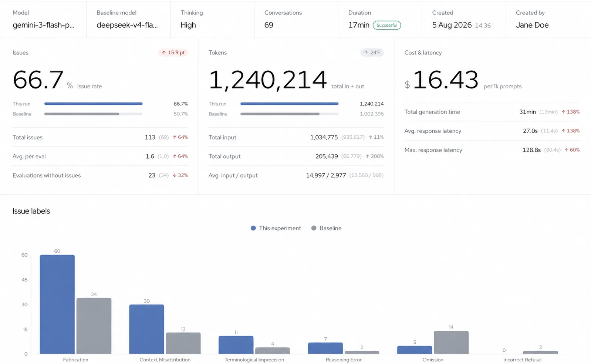This screenshot has width=591, height=364.
Task: Click the gray Context Misattribution bar labeled 13
Action: (183, 343)
